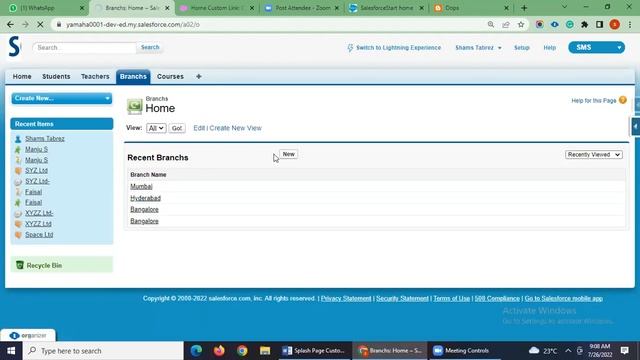The width and height of the screenshot is (640, 360).
Task: Click Create New View link
Action: pyautogui.click(x=236, y=128)
